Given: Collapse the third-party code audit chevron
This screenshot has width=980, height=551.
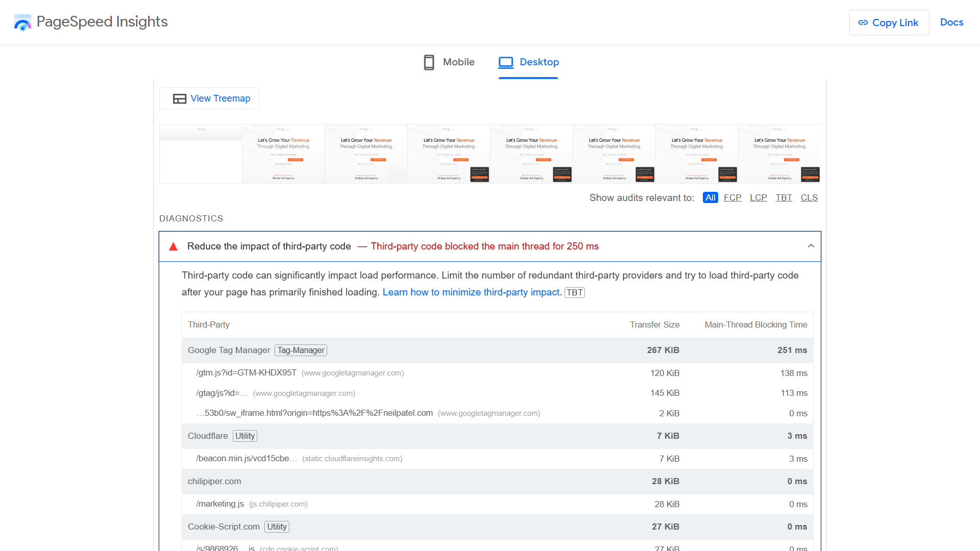Looking at the screenshot, I should point(811,246).
